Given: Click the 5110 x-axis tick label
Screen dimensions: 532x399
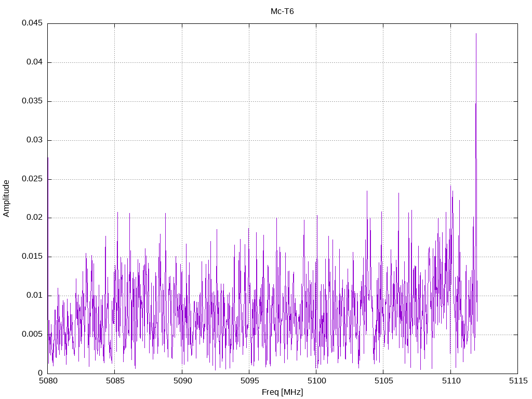Looking at the screenshot, I should (x=450, y=381).
